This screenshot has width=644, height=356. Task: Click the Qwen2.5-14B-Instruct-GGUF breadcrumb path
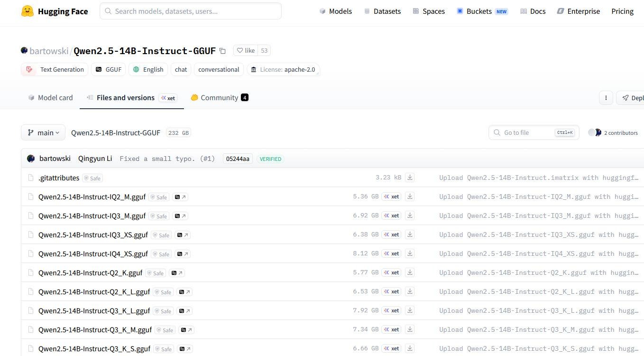pyautogui.click(x=116, y=133)
